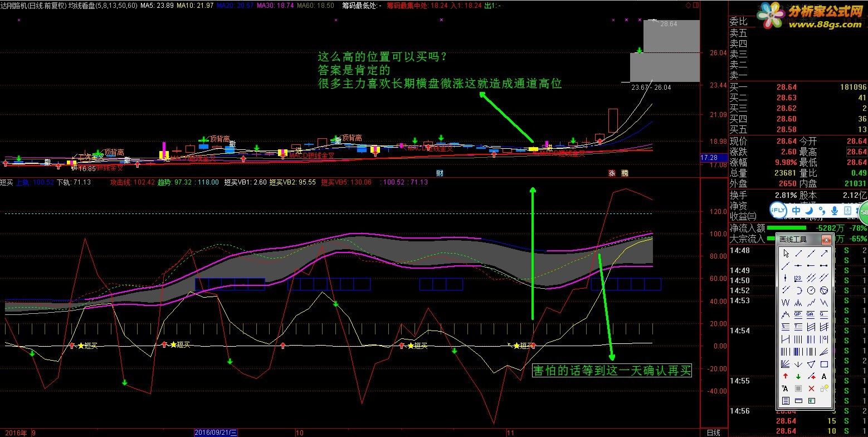The height and width of the screenshot is (437, 868).
Task: Click the red X delete drawing tool
Action: [x=811, y=389]
